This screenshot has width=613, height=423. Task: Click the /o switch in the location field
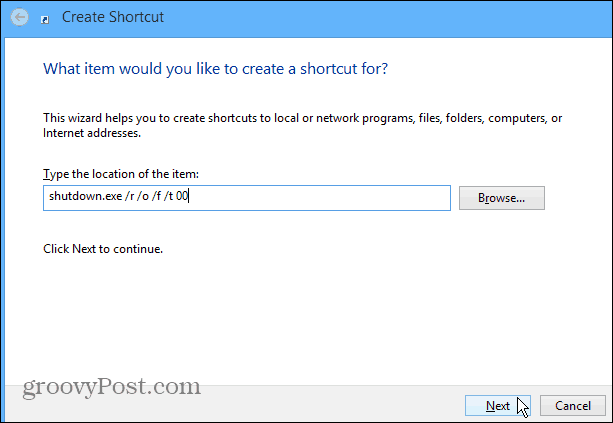pos(143,196)
